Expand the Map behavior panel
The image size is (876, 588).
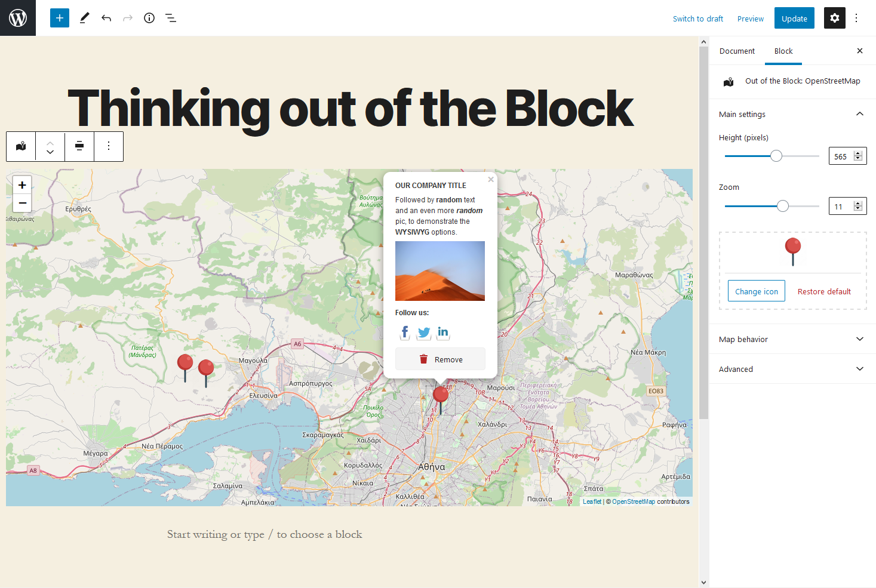(x=792, y=339)
